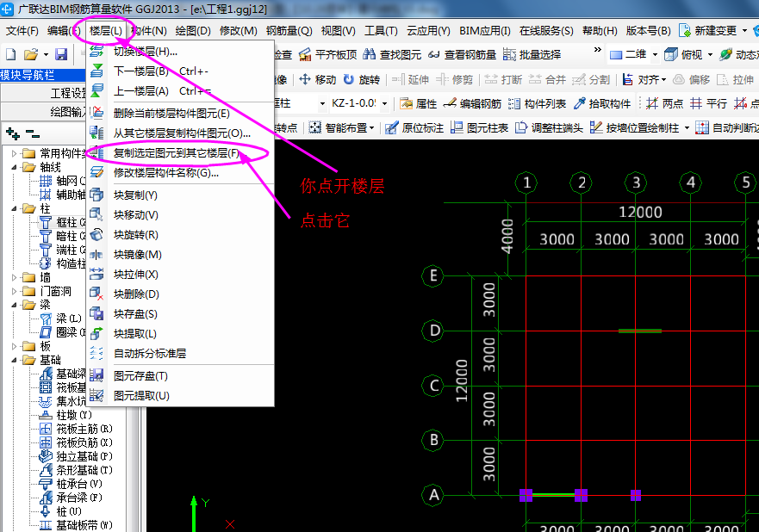Open the 构件列表 component list

click(537, 103)
